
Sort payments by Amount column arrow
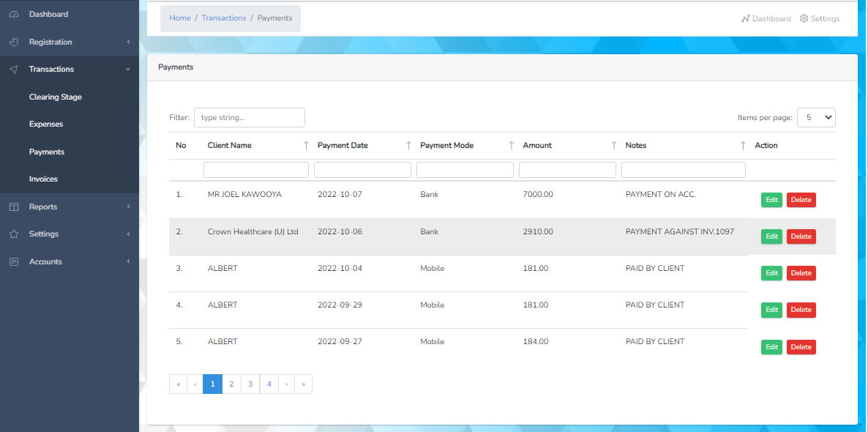point(613,146)
